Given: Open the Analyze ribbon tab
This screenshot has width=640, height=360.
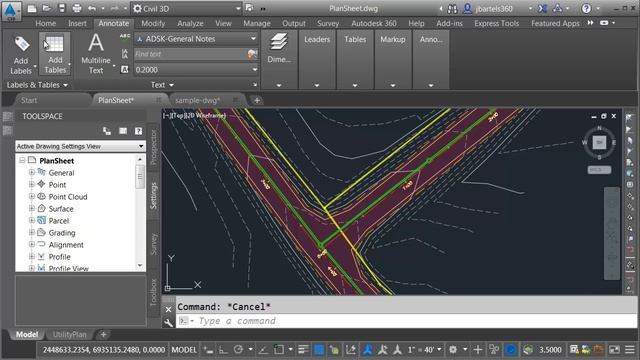Looking at the screenshot, I should click(x=190, y=24).
